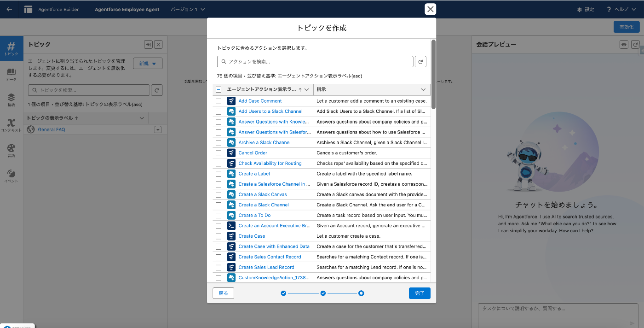Sort by エージェントアクション表示ラベル column header
This screenshot has height=328, width=644.
[x=261, y=89]
